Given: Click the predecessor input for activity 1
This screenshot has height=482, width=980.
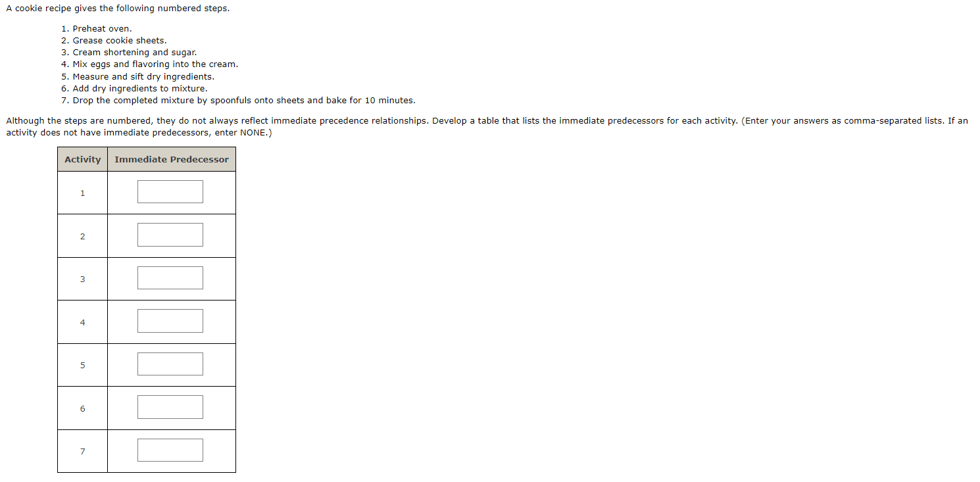Looking at the screenshot, I should coord(170,191).
